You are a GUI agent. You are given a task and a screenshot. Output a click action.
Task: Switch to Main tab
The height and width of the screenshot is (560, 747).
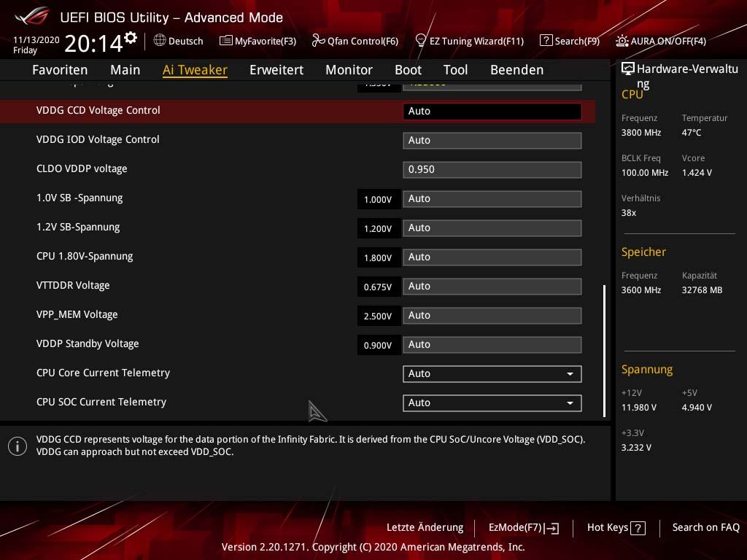point(125,70)
